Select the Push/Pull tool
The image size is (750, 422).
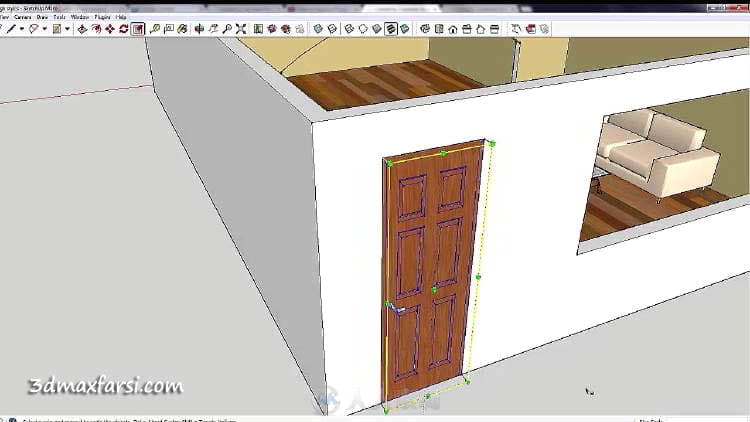82,29
